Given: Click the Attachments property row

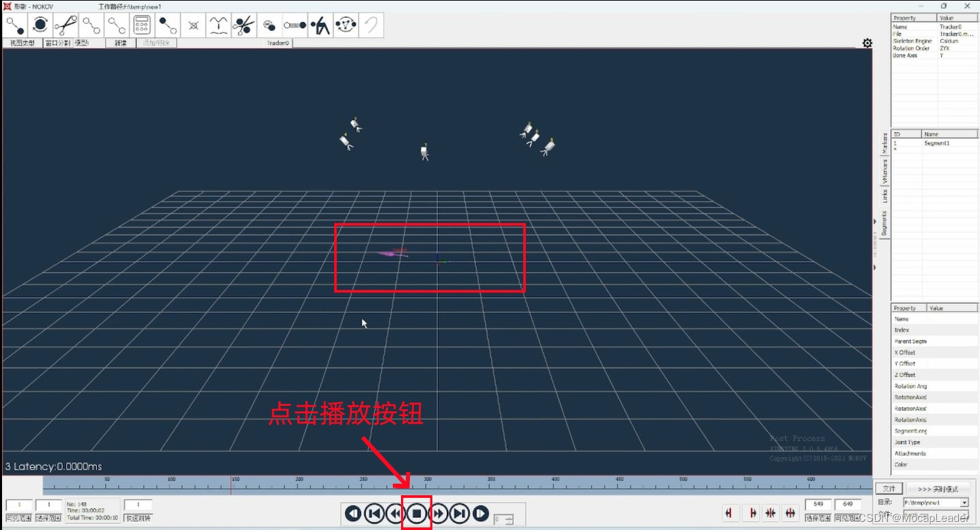Looking at the screenshot, I should (934, 454).
